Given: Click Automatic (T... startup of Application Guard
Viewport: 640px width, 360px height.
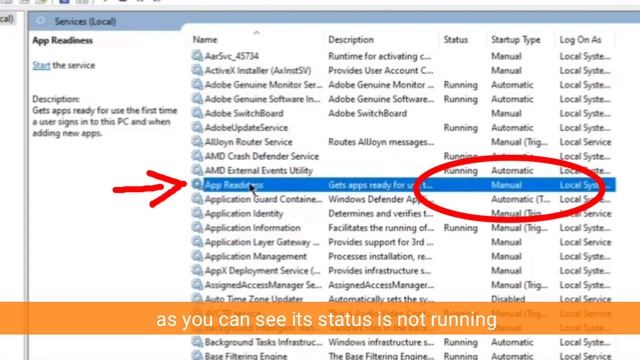Looking at the screenshot, I should 520,199.
